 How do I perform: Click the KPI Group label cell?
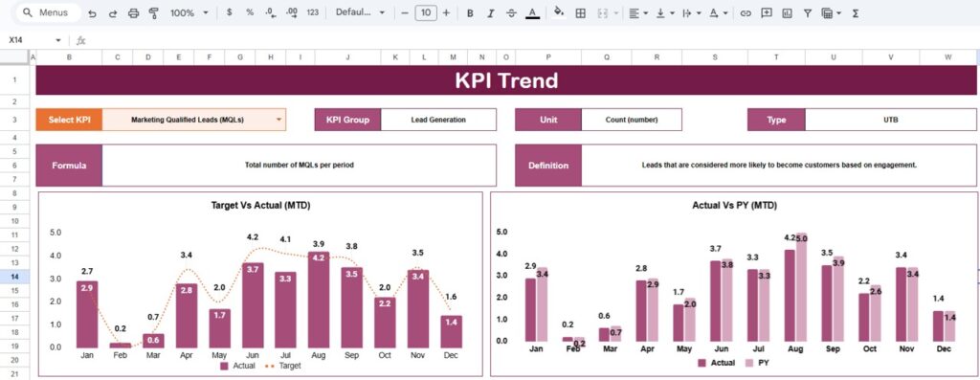pos(347,120)
